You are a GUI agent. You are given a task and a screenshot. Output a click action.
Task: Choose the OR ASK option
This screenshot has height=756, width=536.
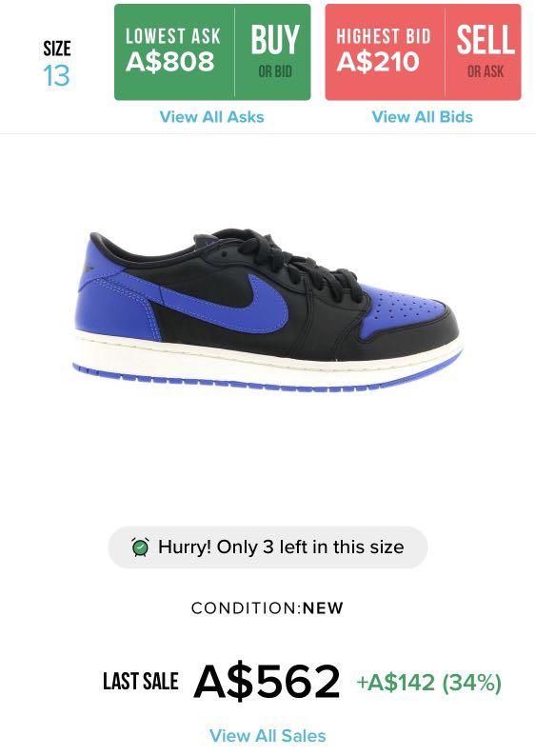point(486,71)
